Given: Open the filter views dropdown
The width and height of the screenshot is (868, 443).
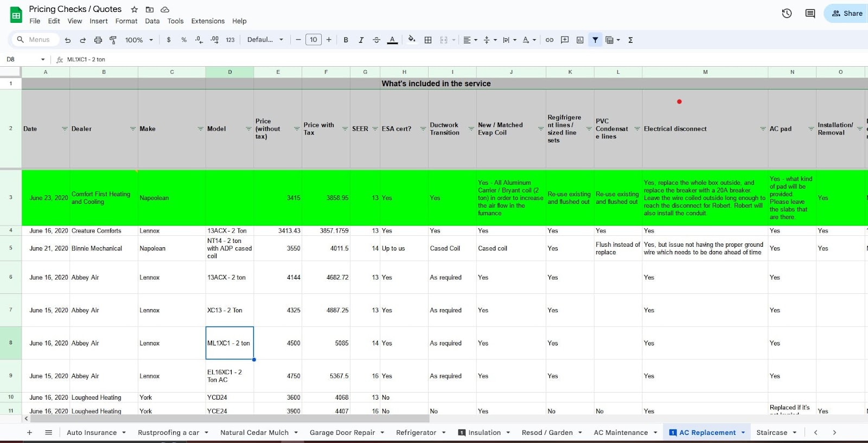Looking at the screenshot, I should click(612, 40).
